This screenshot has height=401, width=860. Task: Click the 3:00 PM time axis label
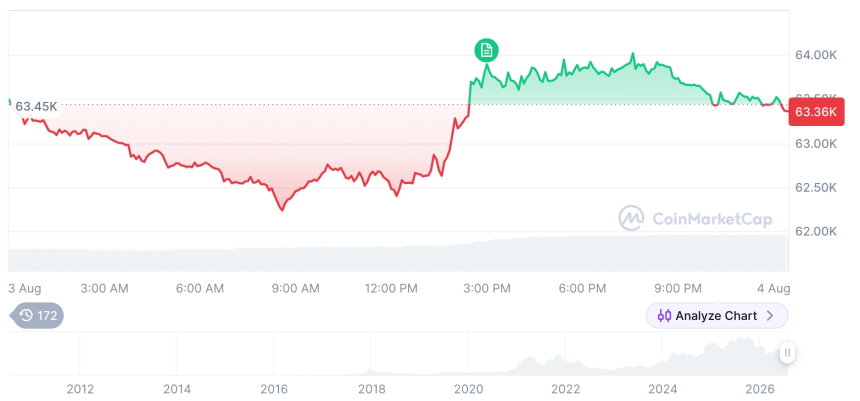point(488,288)
